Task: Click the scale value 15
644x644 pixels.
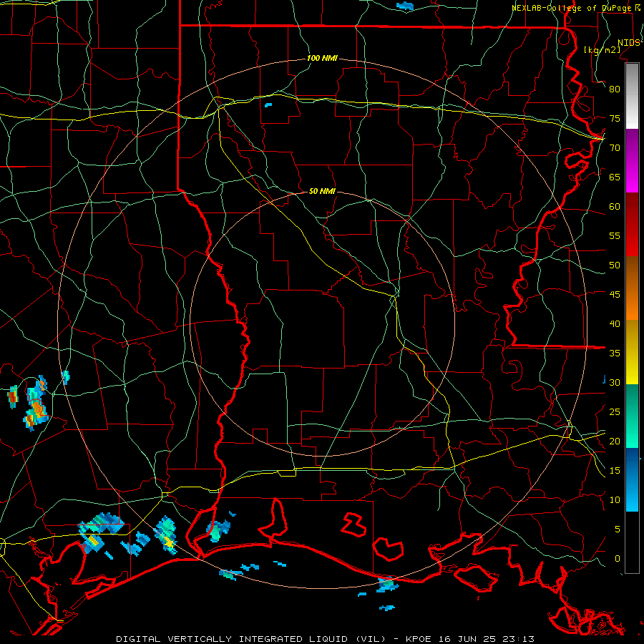Action: point(615,471)
